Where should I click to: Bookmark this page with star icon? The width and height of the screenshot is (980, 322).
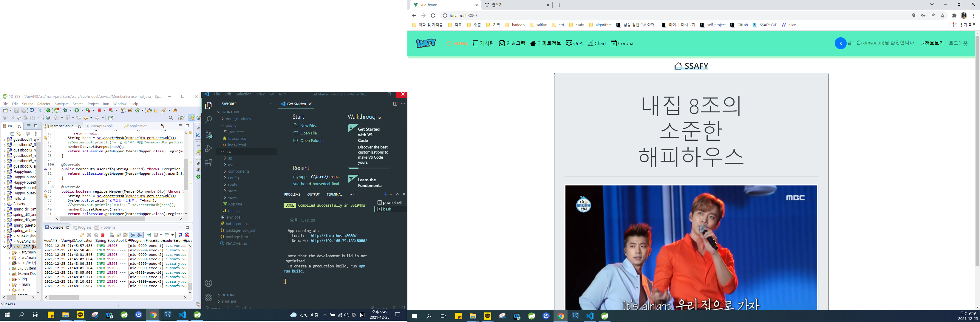(x=942, y=16)
